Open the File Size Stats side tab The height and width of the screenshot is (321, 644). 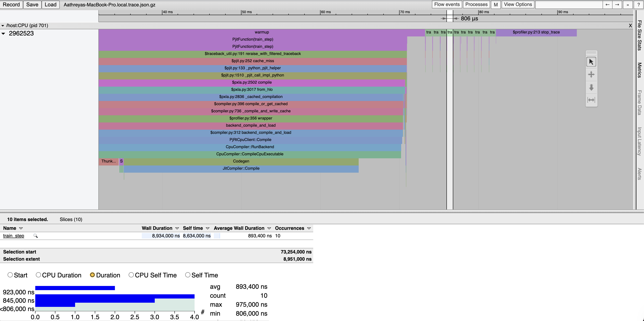[639, 35]
